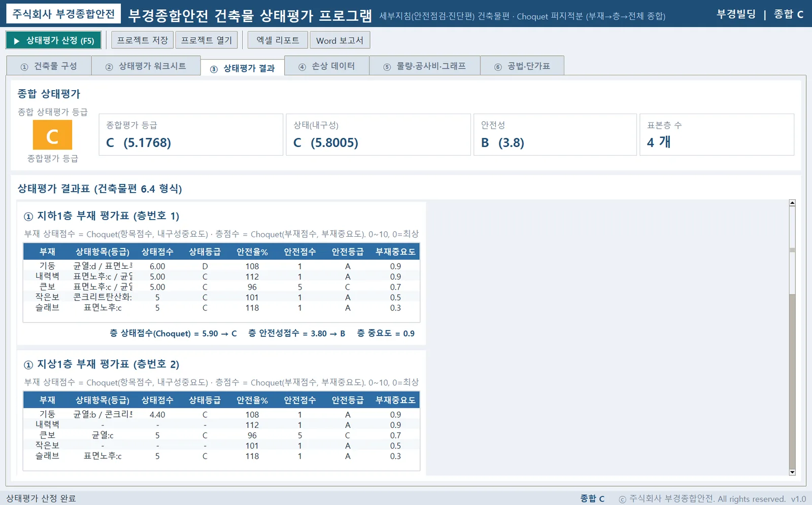
Task: Click 층 안전성점수 = 3.80 → B text
Action: pos(297,333)
